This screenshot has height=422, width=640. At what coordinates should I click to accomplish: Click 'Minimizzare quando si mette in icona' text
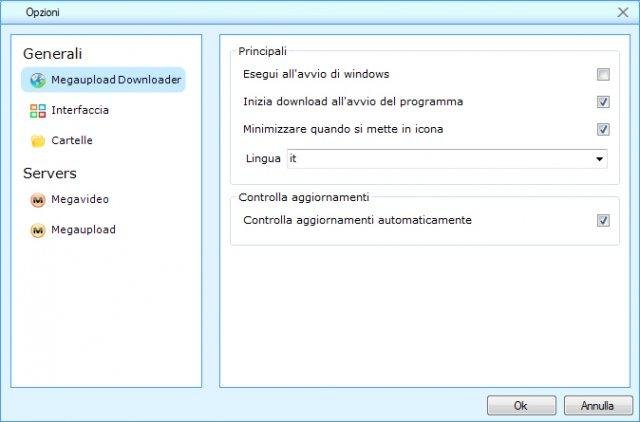coord(343,129)
